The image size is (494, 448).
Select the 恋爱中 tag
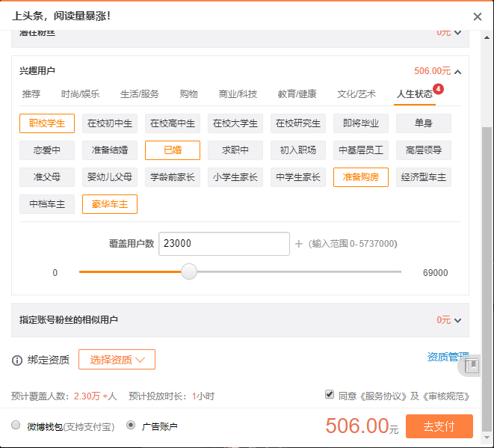click(47, 150)
